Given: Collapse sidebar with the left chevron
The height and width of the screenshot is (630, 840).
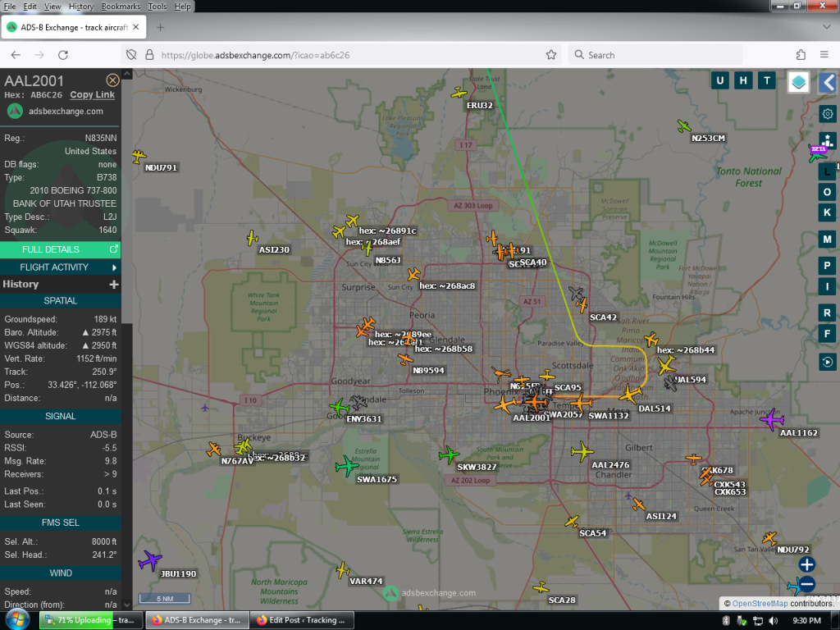Looking at the screenshot, I should (829, 83).
